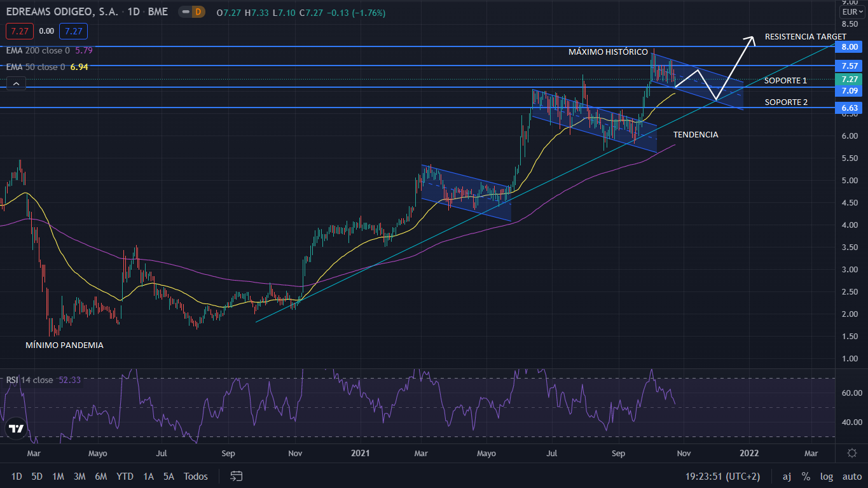868x488 pixels.
Task: Click the Todos range button
Action: coord(195,476)
